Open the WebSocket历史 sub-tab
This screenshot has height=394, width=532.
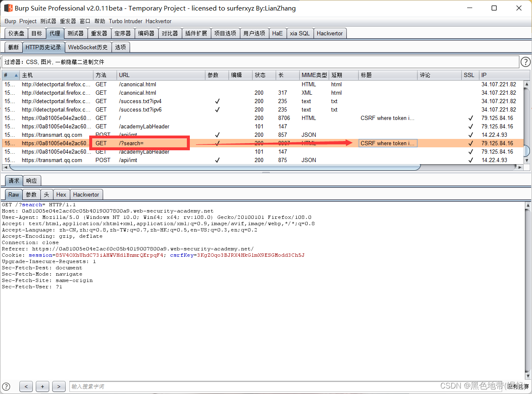tap(88, 47)
